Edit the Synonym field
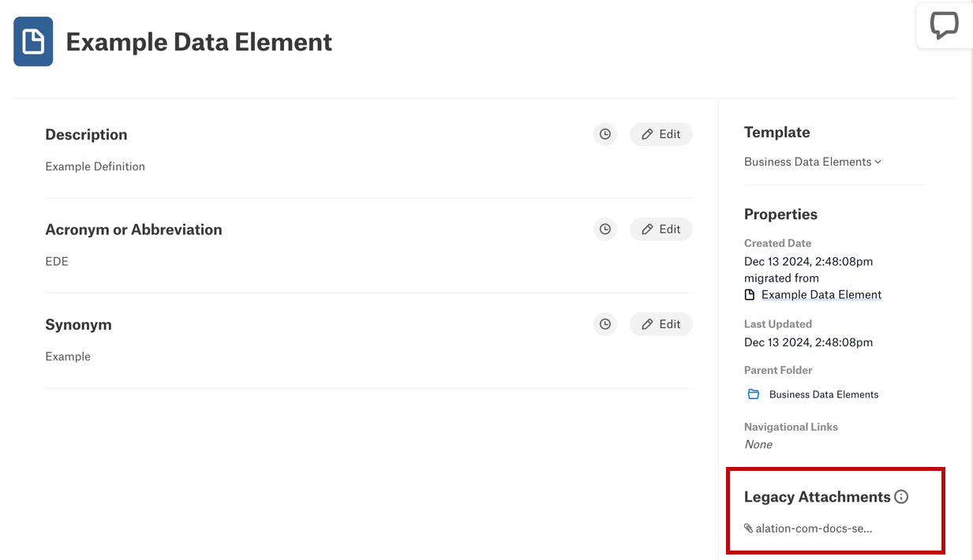Image resolution: width=973 pixels, height=560 pixels. pyautogui.click(x=661, y=324)
